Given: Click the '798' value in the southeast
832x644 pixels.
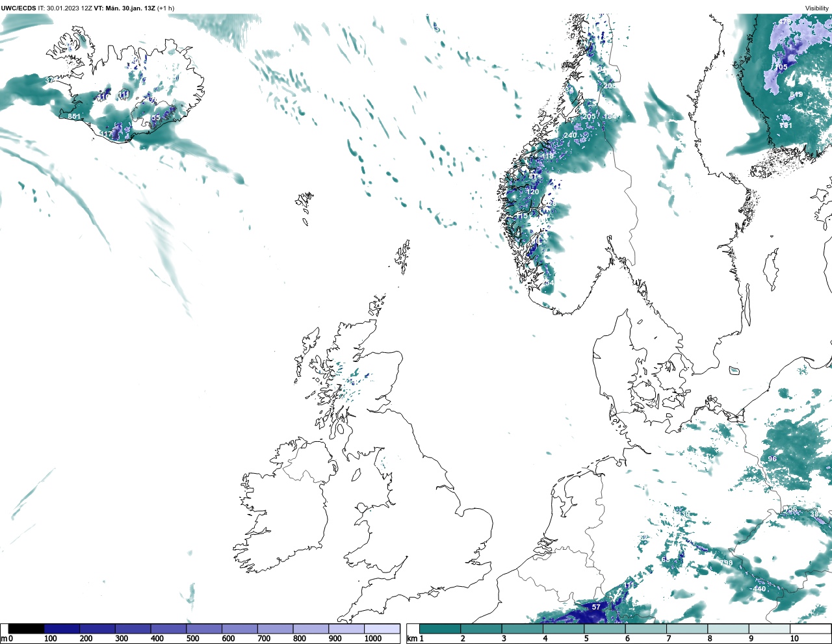Looking at the screenshot, I should point(726,563).
